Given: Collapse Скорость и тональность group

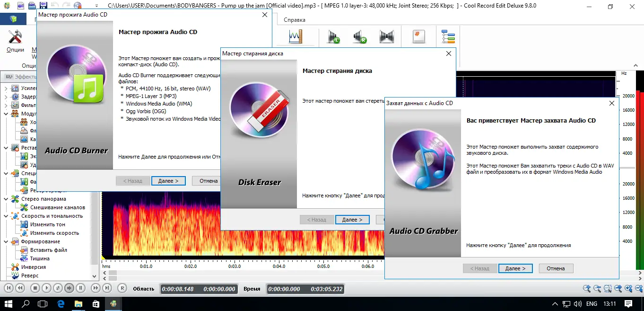Looking at the screenshot, I should pyautogui.click(x=6, y=216).
